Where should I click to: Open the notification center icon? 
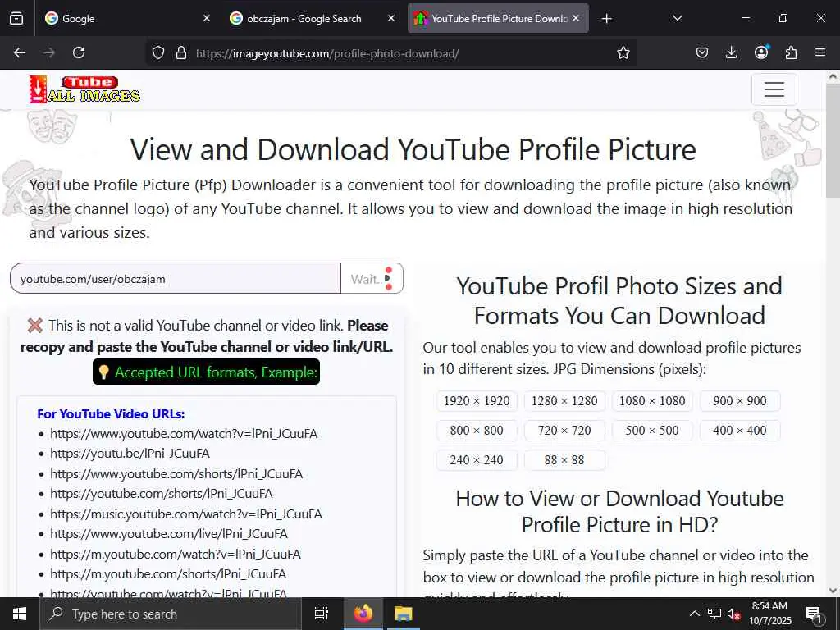(814, 614)
